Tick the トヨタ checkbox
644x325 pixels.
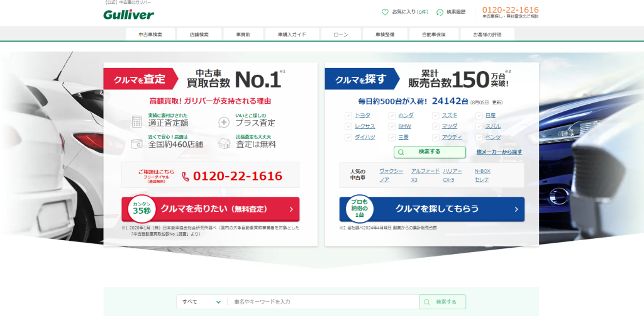coord(348,116)
